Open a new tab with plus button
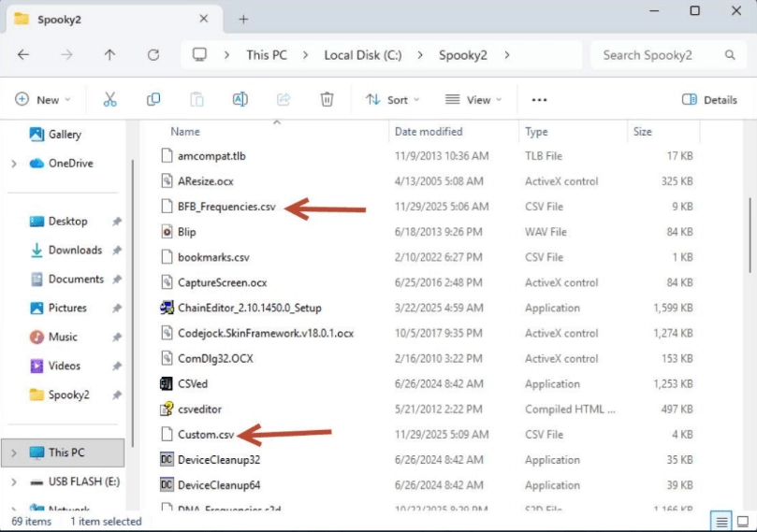This screenshot has height=532, width=757. (x=243, y=19)
